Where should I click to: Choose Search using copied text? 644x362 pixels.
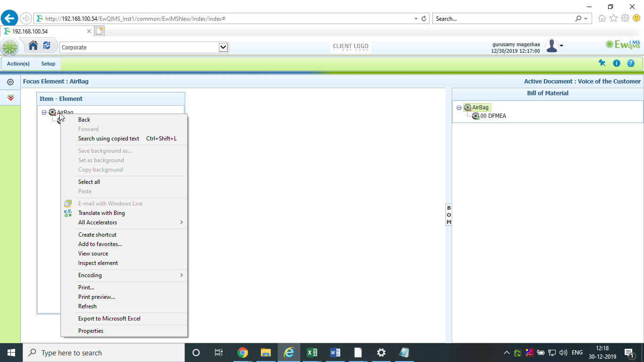coord(124,139)
